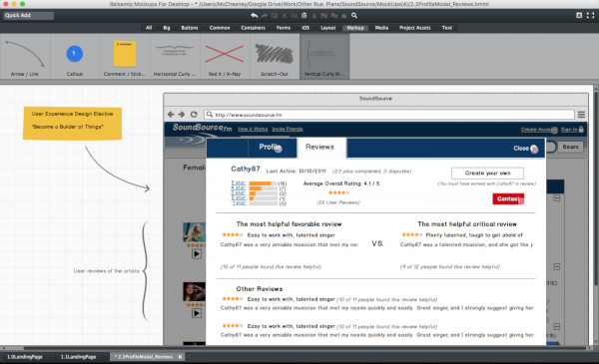Click the 4 star rating link

[x=238, y=188]
